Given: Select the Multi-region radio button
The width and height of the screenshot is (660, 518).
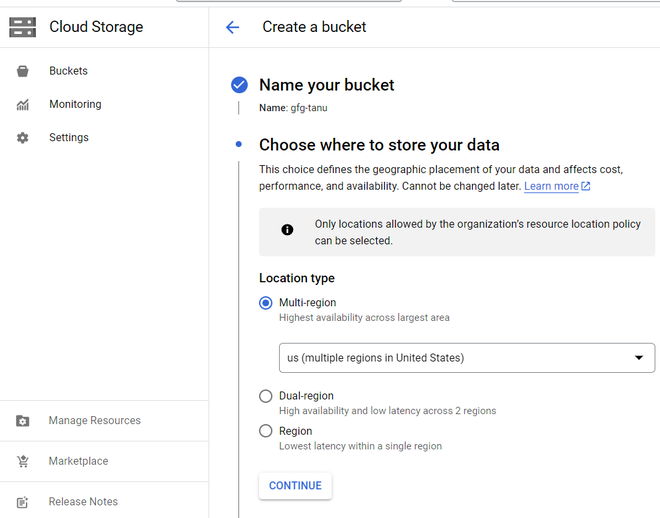Looking at the screenshot, I should point(266,303).
